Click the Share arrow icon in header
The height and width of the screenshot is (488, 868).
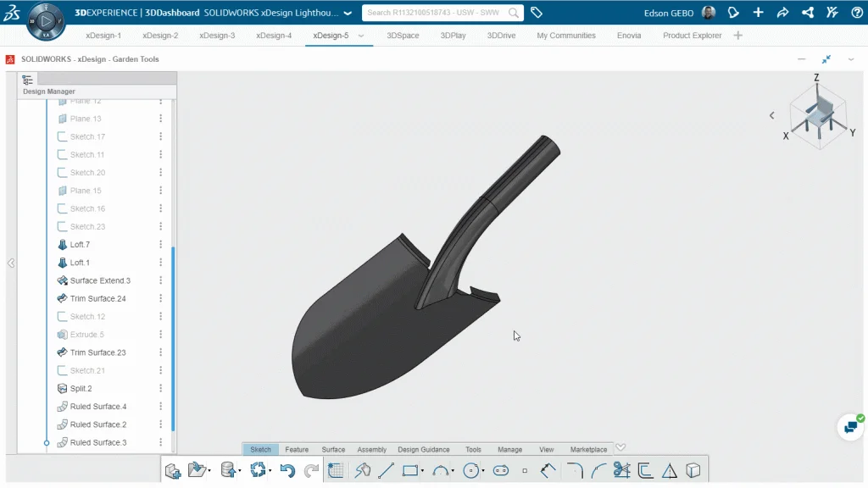(782, 13)
